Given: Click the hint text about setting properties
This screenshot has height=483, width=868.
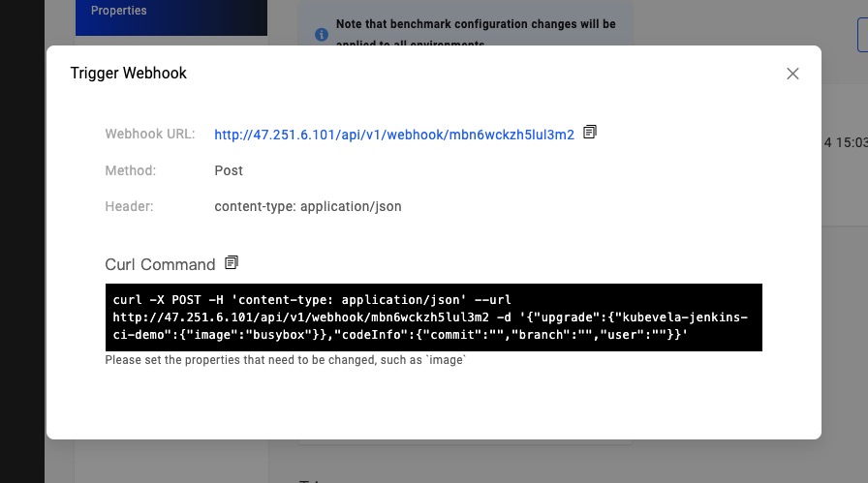Looking at the screenshot, I should click(286, 360).
